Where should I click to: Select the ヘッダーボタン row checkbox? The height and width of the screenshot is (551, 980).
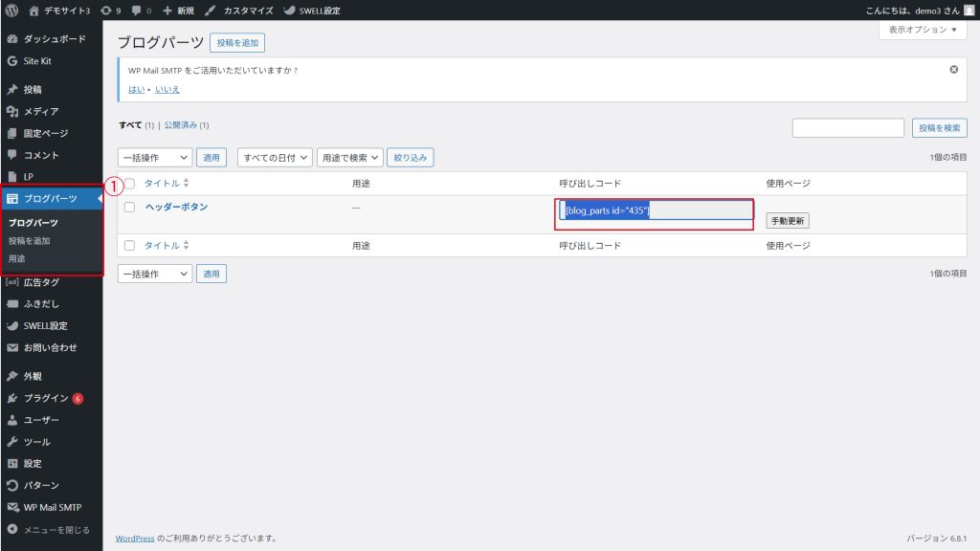(130, 208)
